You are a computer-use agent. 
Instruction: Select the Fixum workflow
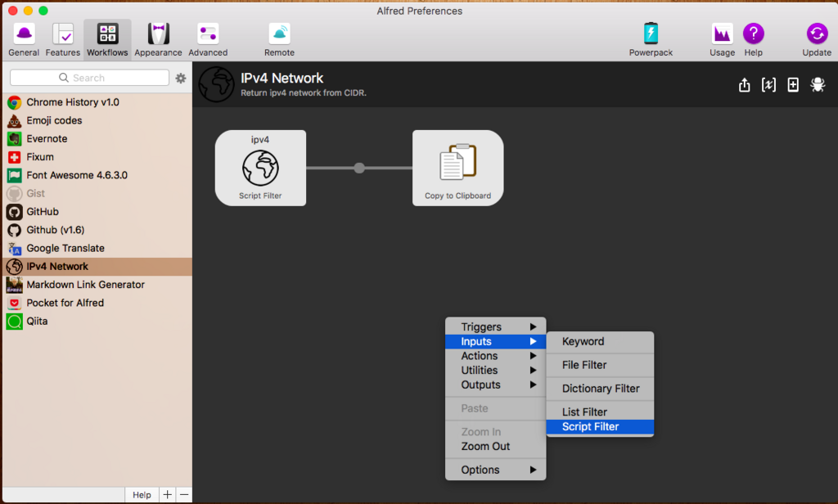click(x=97, y=156)
